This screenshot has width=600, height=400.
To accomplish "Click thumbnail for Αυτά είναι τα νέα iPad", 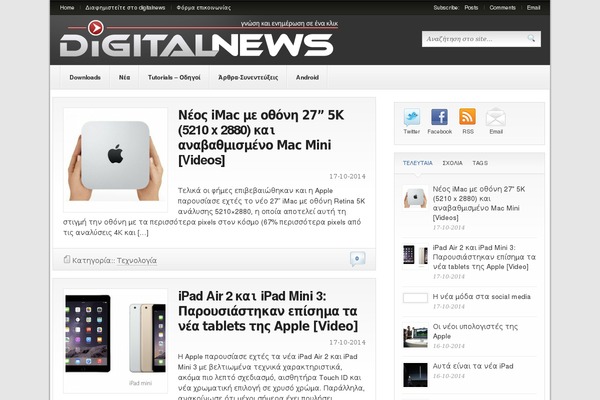I will (415, 375).
